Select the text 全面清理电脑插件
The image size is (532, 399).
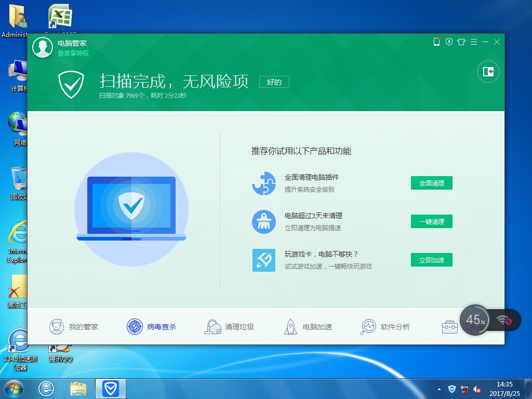tap(312, 177)
